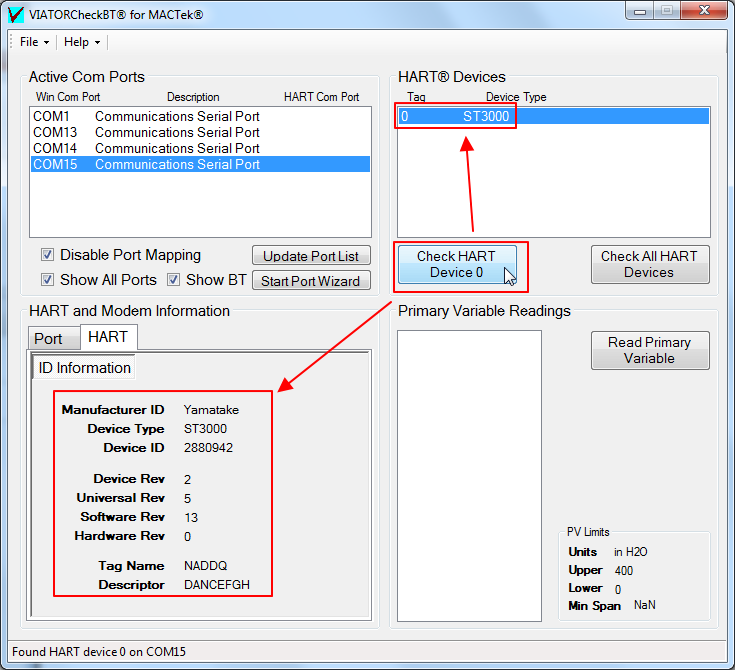Click the Manufacturer ID value Yamatake
Screen dimensions: 735x670
tap(211, 410)
